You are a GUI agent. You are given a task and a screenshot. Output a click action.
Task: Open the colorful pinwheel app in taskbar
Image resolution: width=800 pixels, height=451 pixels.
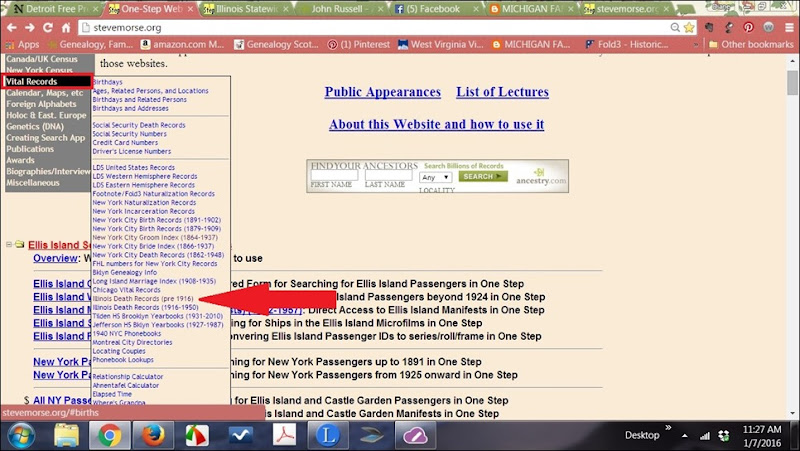coord(197,436)
